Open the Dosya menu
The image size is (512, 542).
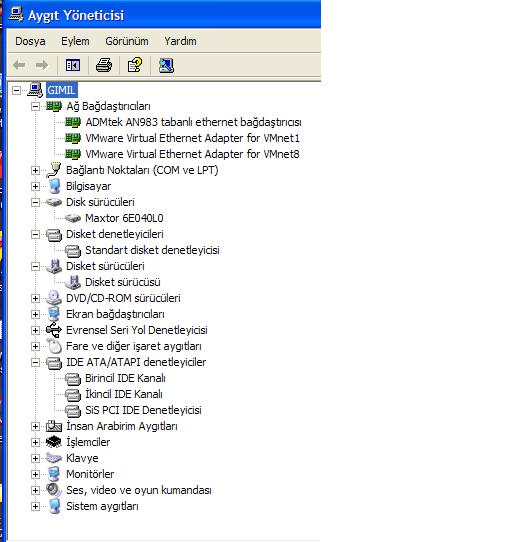point(30,41)
